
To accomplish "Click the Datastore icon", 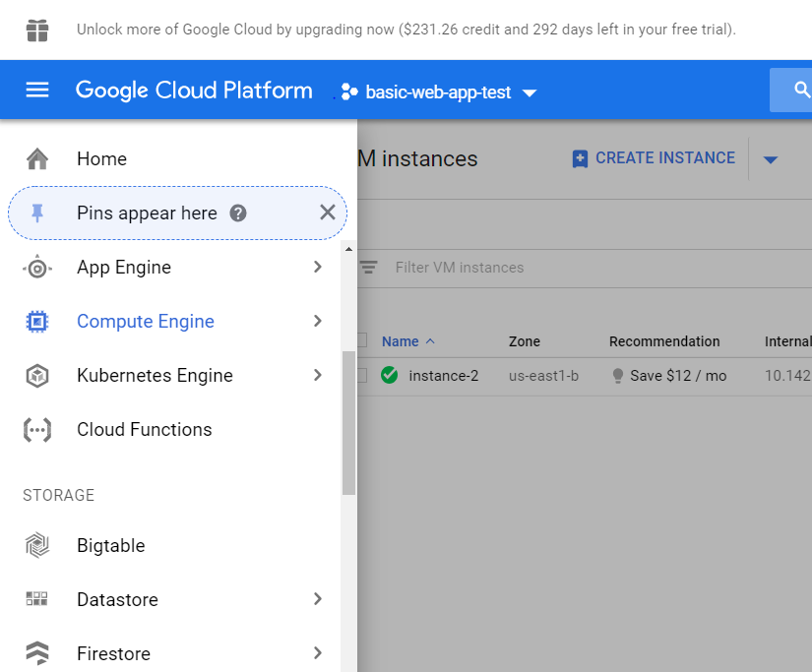I will [x=37, y=600].
